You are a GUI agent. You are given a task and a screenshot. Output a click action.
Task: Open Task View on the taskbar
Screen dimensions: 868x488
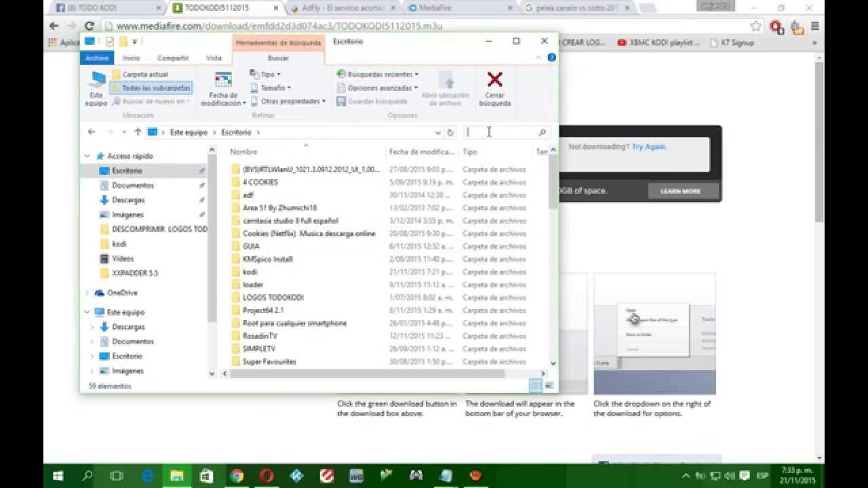(117, 476)
